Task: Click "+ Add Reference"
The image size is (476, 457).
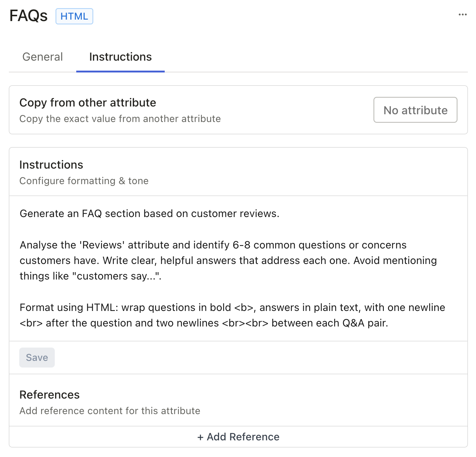Action: click(x=238, y=437)
